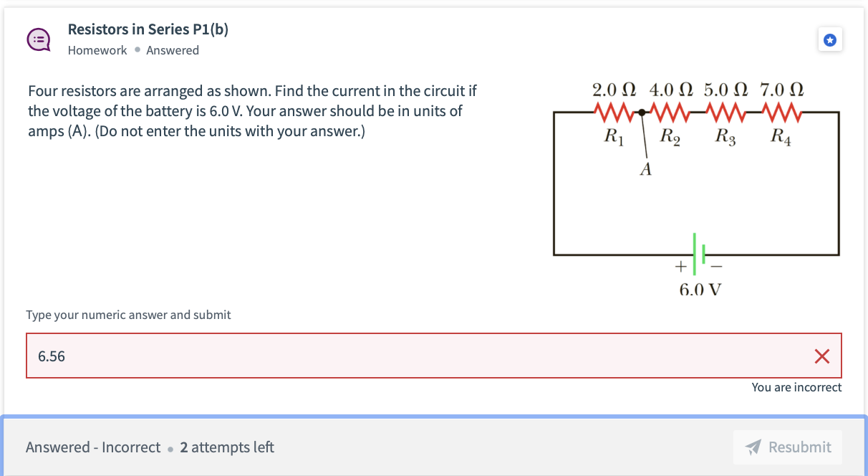The height and width of the screenshot is (476, 868).
Task: Click the Homework label
Action: tap(97, 50)
